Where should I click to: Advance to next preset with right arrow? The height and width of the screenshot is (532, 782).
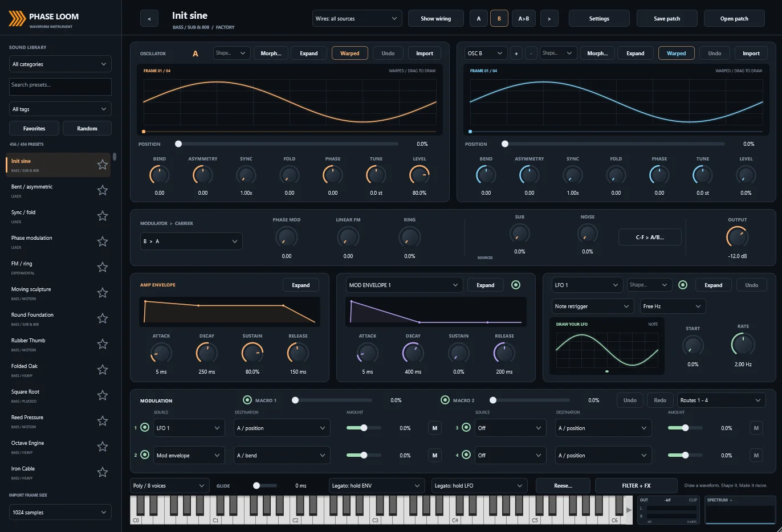pyautogui.click(x=549, y=19)
